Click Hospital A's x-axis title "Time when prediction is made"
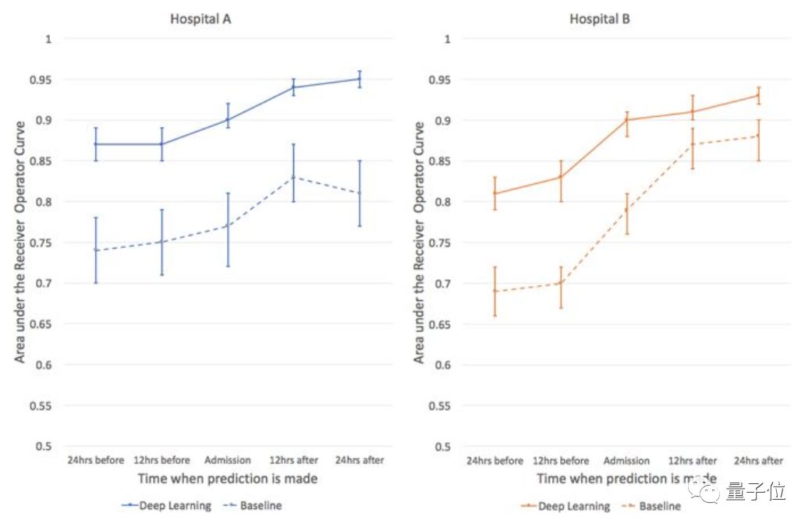Screen dimensions: 812x527 228,478
